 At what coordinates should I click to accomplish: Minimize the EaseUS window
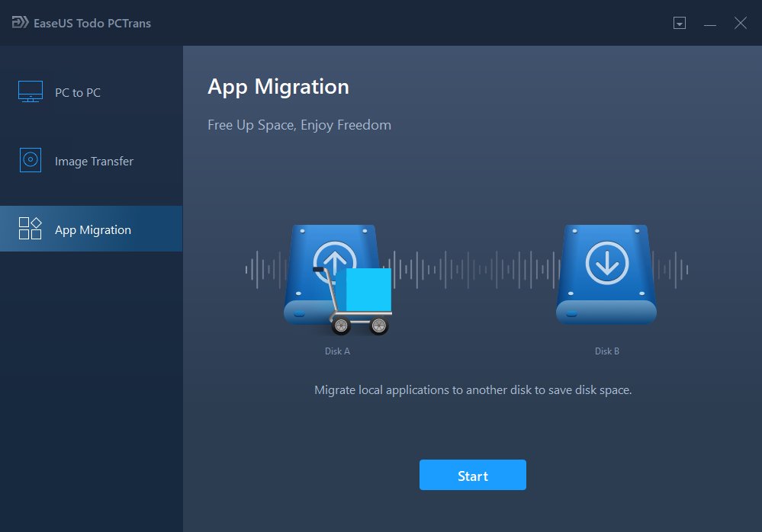[710, 23]
